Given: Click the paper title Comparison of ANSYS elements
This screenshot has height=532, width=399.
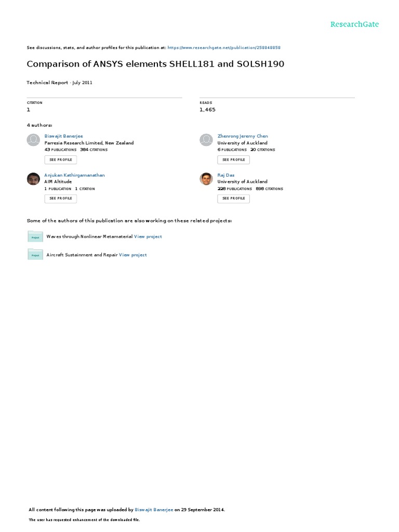Looking at the screenshot, I should coord(155,64).
